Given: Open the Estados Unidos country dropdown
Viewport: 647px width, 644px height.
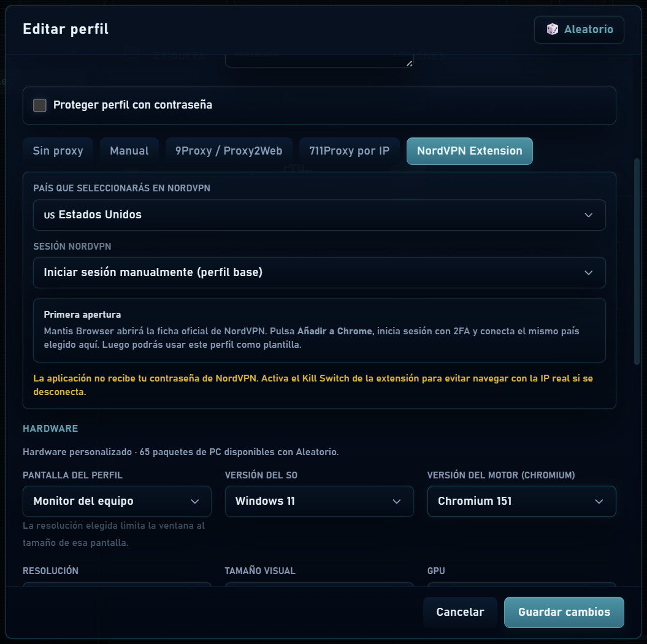Looking at the screenshot, I should pos(320,215).
